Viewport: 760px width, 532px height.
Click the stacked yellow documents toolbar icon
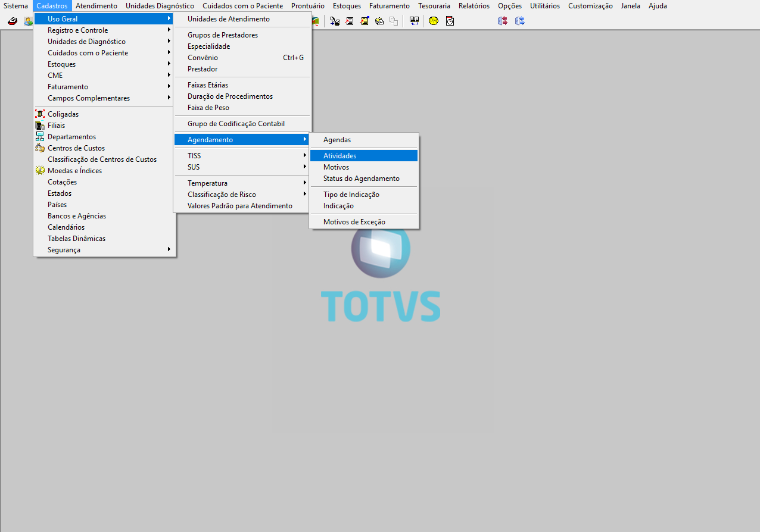(x=379, y=21)
